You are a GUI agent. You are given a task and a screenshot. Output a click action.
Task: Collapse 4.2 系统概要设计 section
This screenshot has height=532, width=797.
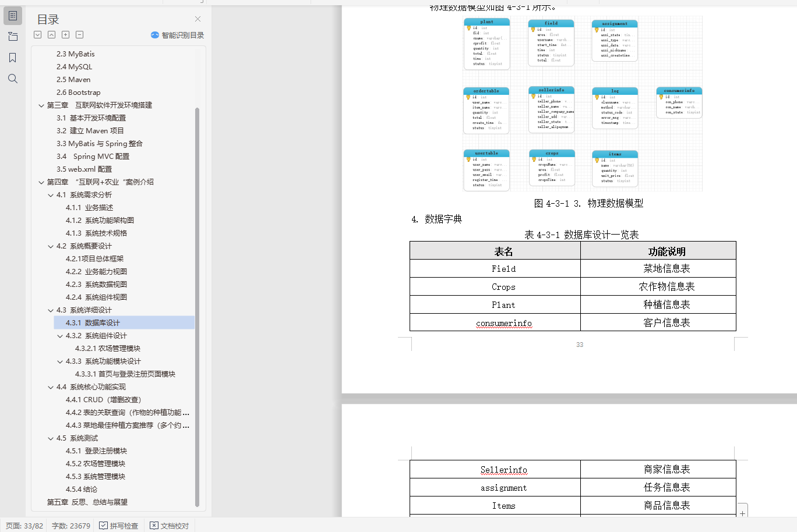(x=51, y=246)
